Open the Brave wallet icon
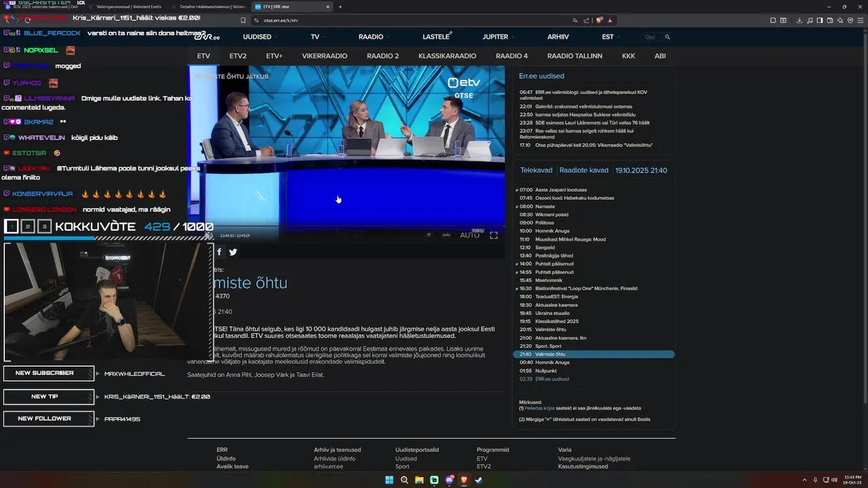 830,20
